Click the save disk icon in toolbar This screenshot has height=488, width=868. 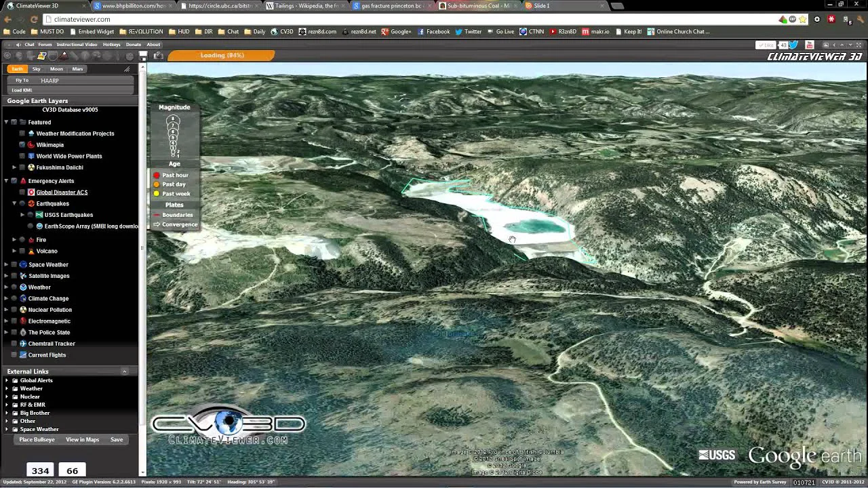tap(143, 56)
